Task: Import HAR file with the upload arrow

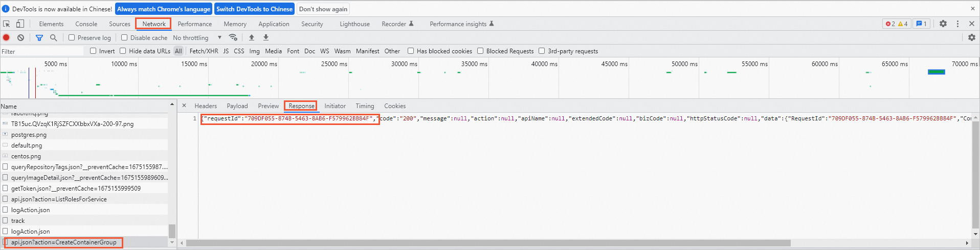Action: point(252,37)
